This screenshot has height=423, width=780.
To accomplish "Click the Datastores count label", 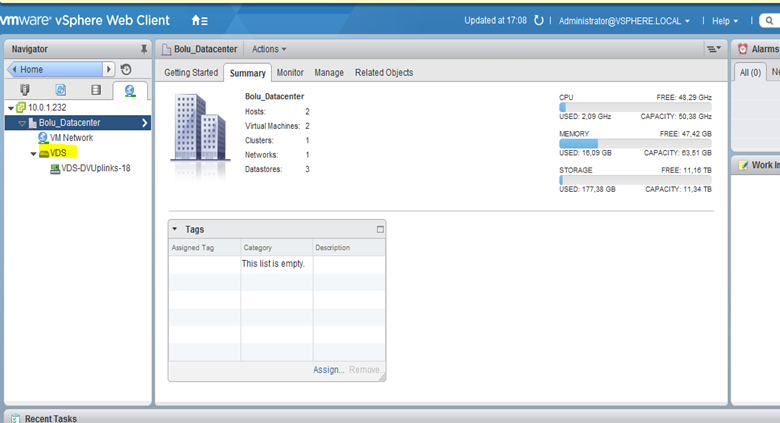I will point(263,169).
